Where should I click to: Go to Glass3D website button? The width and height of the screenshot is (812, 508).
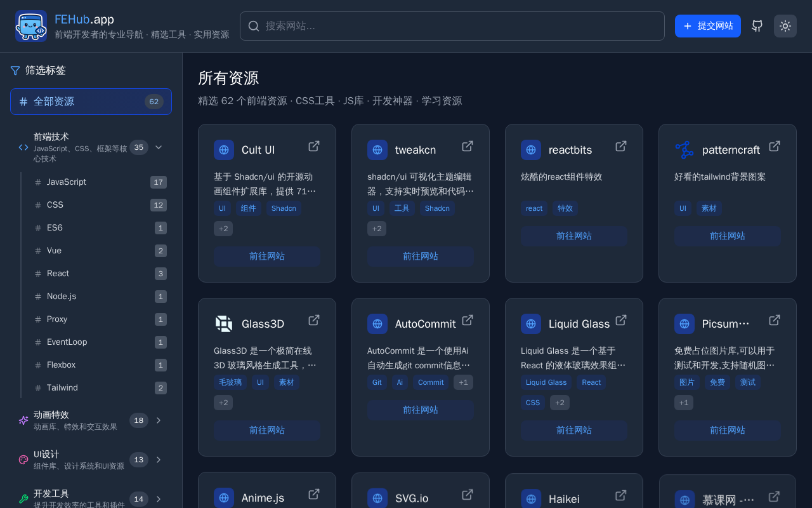click(x=267, y=431)
